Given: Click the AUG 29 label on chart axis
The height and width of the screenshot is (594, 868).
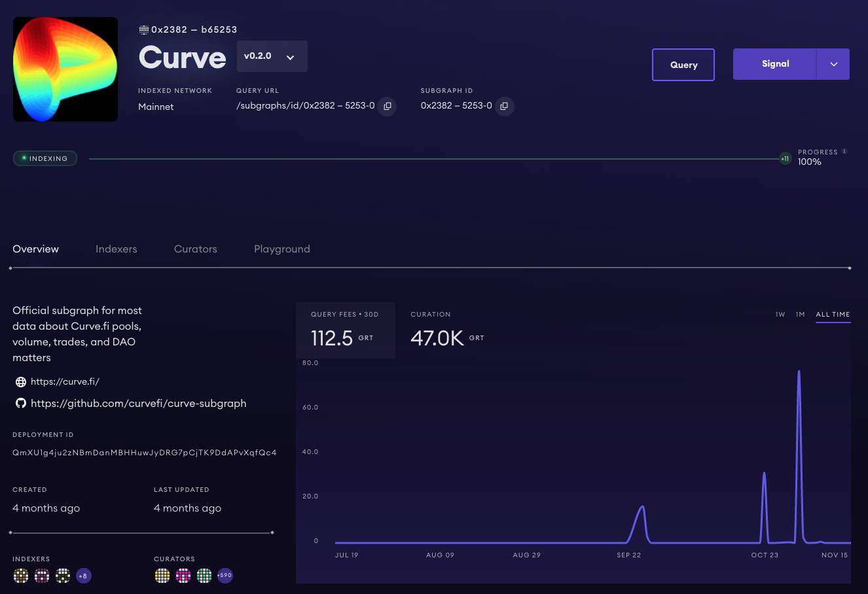Looking at the screenshot, I should pos(527,555).
